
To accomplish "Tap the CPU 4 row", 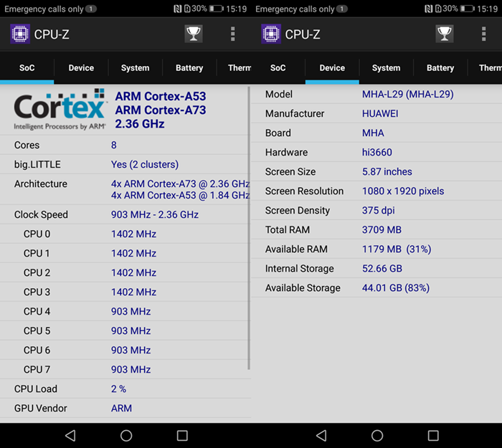I will click(125, 311).
